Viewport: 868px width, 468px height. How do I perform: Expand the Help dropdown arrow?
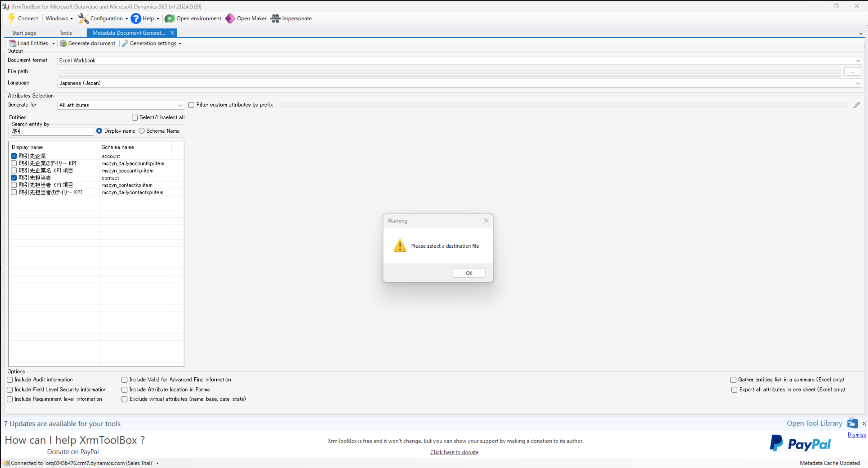(x=158, y=18)
